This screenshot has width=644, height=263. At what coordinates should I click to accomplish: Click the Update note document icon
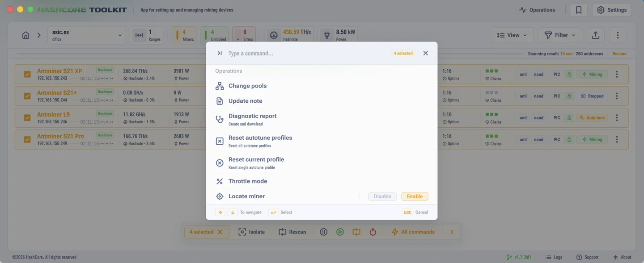tap(220, 101)
